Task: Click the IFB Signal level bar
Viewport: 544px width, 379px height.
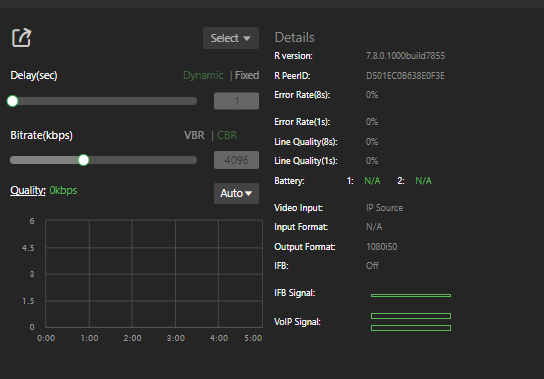Action: [411, 295]
